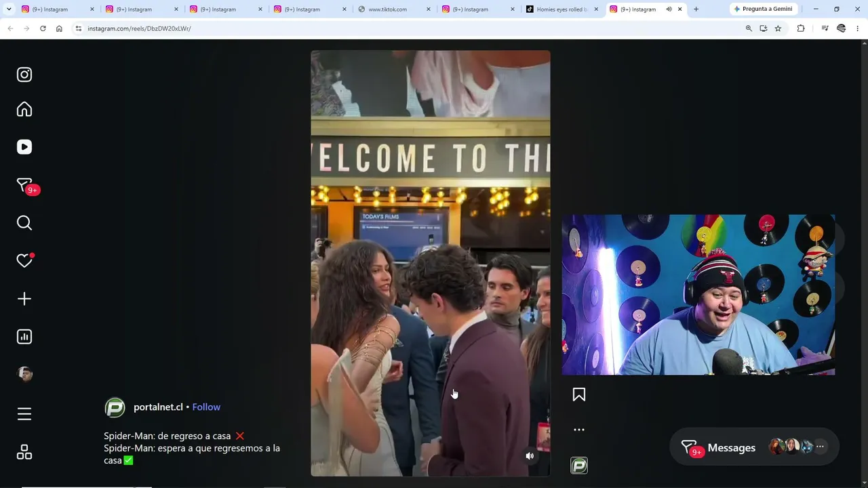Save this reel with the bookmark icon

click(x=579, y=394)
